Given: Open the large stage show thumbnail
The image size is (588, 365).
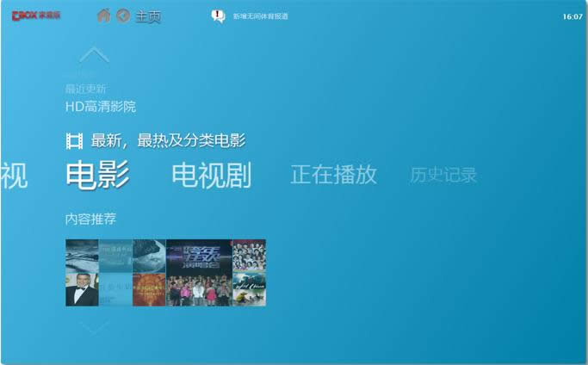Looking at the screenshot, I should point(199,273).
